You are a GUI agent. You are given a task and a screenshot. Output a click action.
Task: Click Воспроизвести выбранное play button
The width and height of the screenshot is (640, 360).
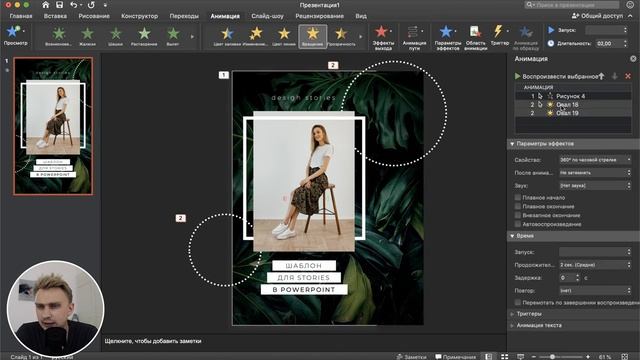556,76
